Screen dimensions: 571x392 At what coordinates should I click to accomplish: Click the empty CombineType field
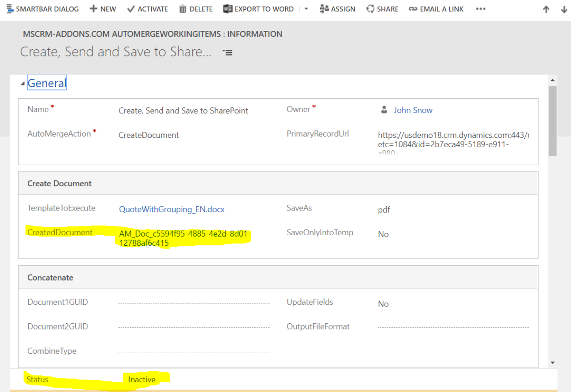tap(194, 352)
